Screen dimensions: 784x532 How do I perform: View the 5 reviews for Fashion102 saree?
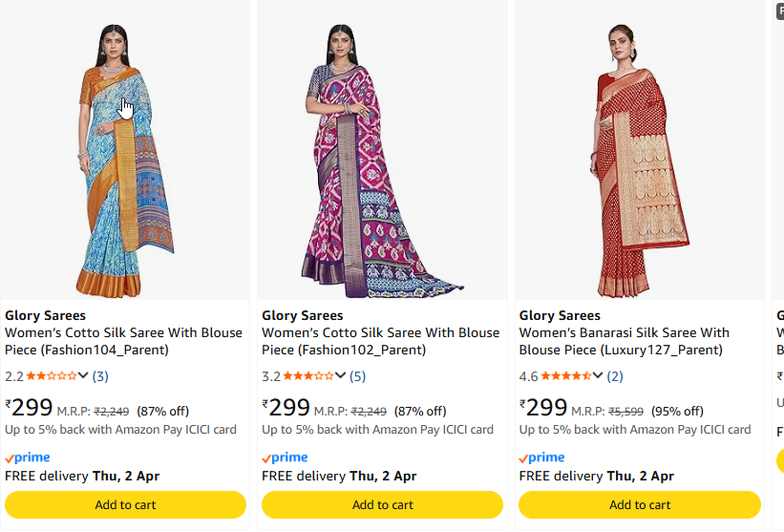tap(357, 376)
